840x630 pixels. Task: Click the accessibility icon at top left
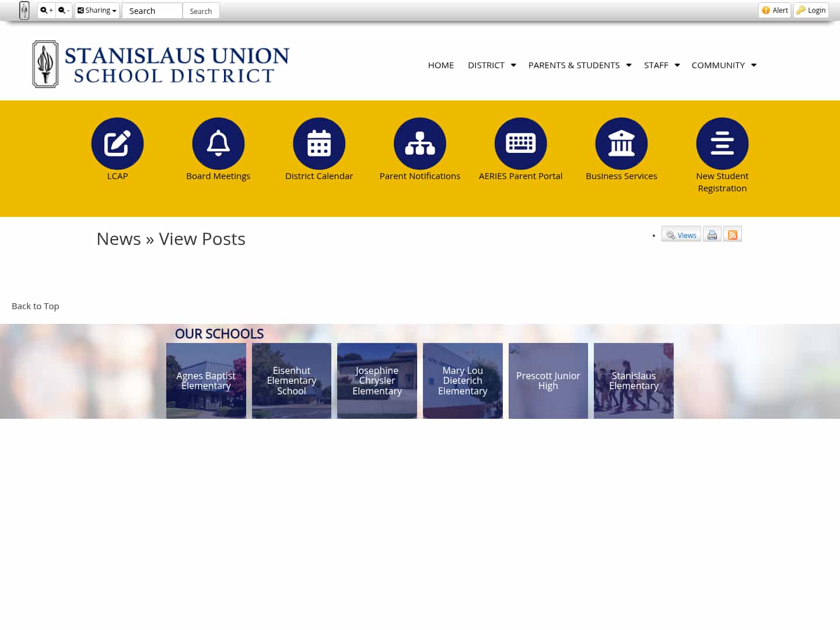click(24, 10)
